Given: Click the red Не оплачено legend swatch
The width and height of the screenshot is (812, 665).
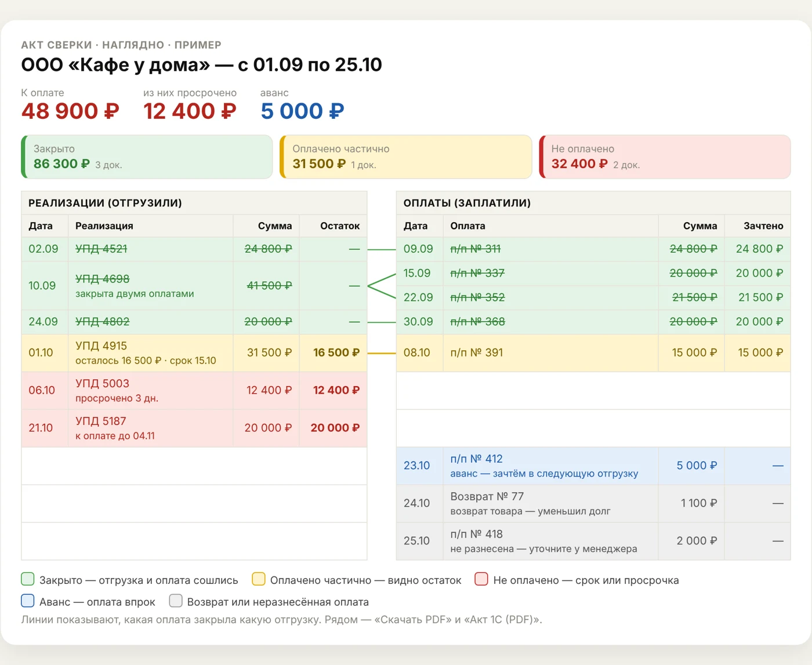Looking at the screenshot, I should pyautogui.click(x=481, y=579).
